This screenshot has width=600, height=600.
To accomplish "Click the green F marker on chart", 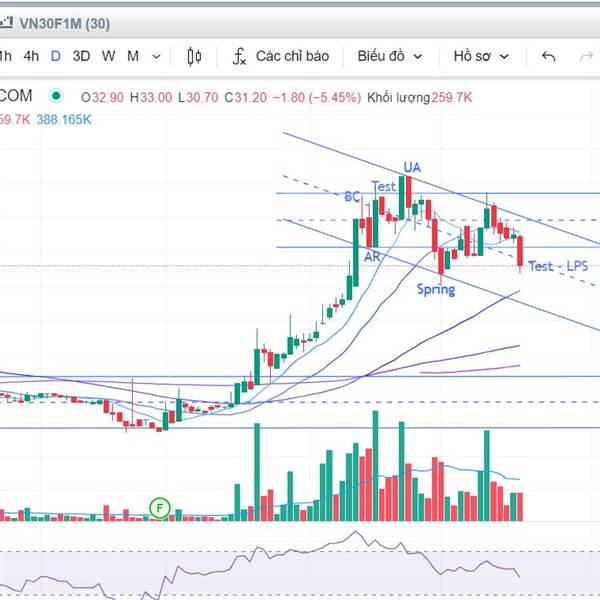I will click(160, 508).
